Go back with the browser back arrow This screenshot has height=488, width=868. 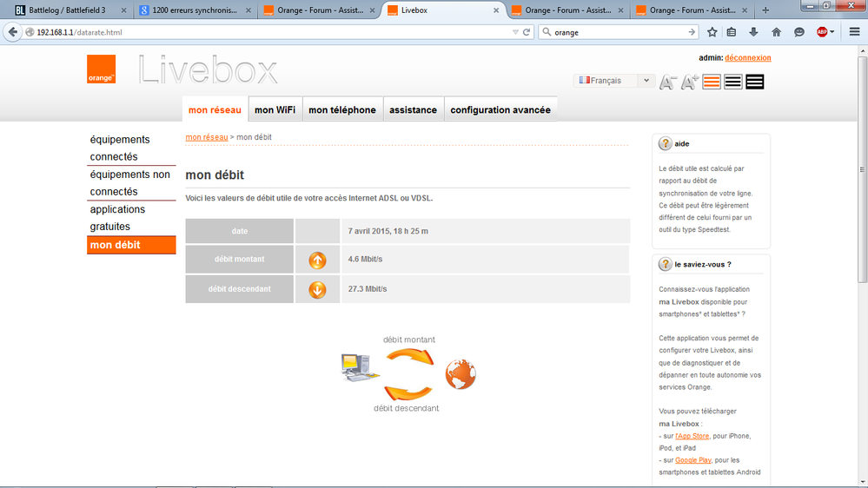pos(12,32)
